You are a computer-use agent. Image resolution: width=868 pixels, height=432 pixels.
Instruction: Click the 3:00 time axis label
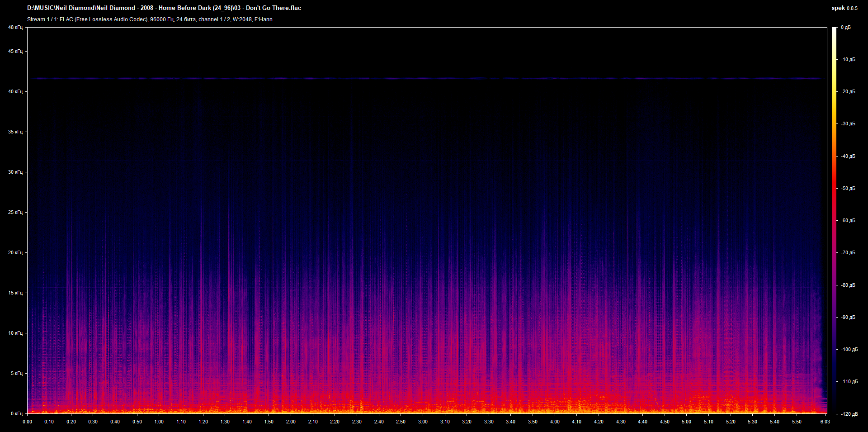[x=423, y=422]
